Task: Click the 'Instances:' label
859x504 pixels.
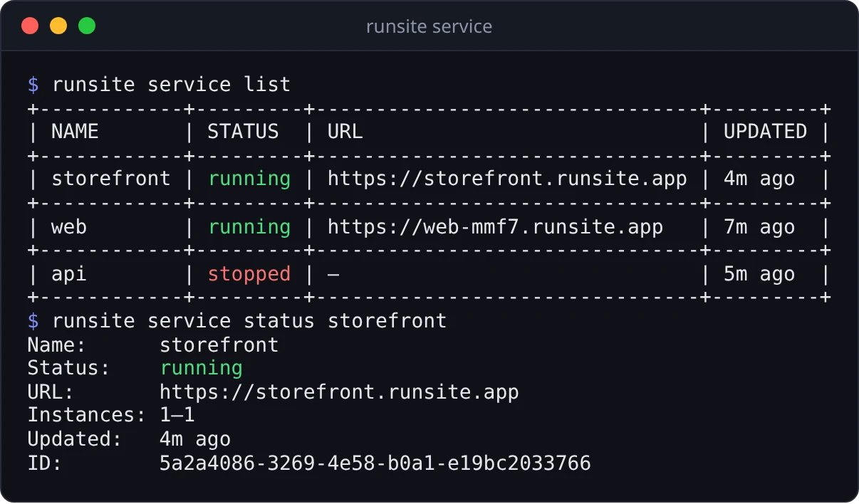Action: pyautogui.click(x=87, y=415)
